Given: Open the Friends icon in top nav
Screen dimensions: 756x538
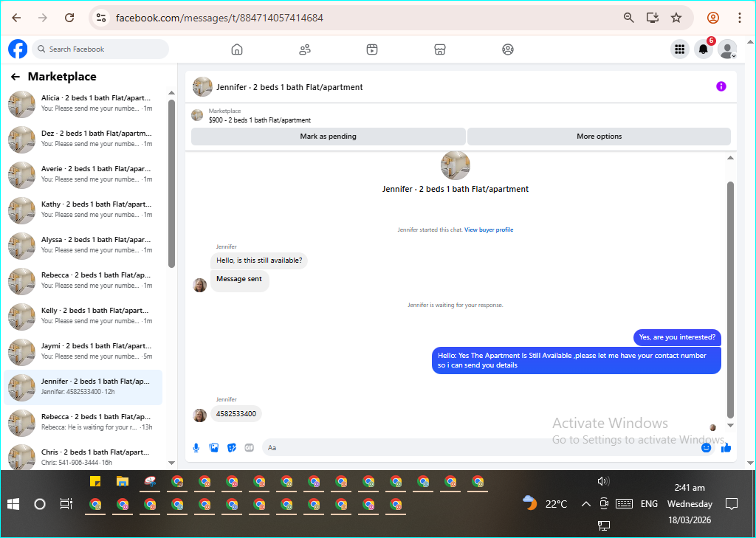Looking at the screenshot, I should (305, 49).
